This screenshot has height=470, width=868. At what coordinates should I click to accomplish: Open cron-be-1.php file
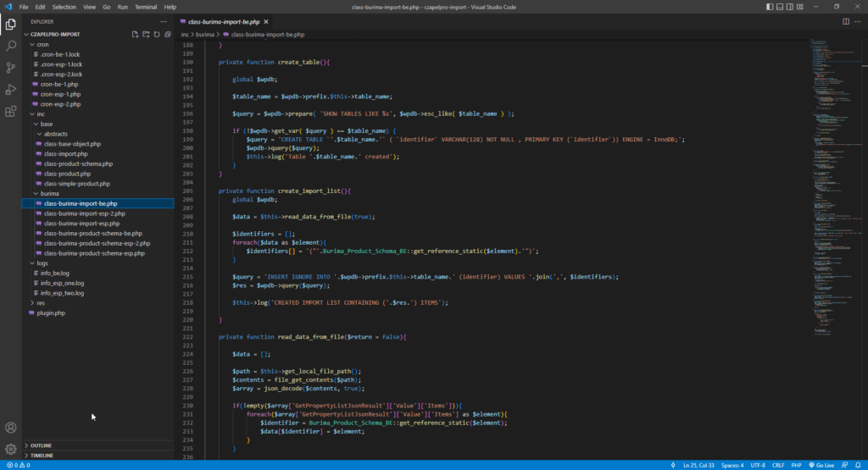98,84
